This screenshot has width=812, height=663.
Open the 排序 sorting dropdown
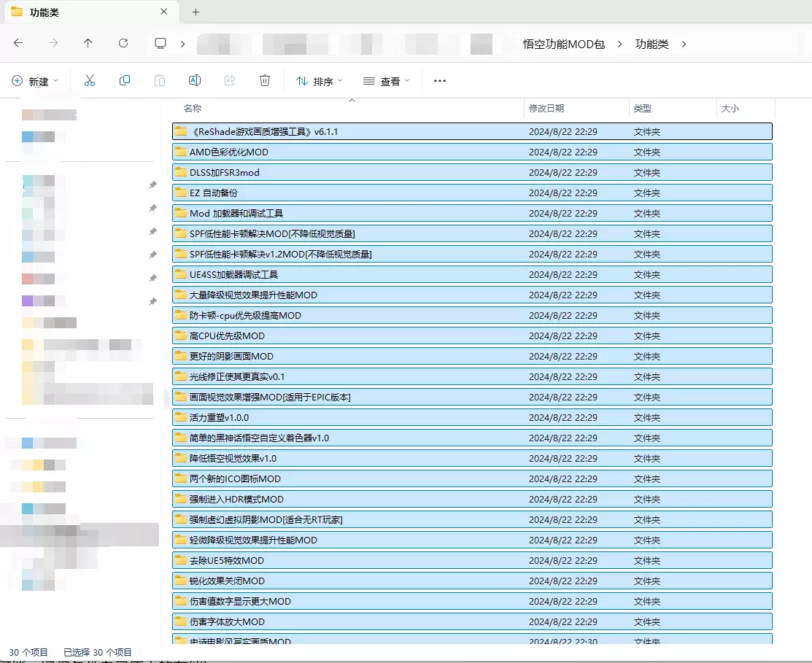pos(319,80)
